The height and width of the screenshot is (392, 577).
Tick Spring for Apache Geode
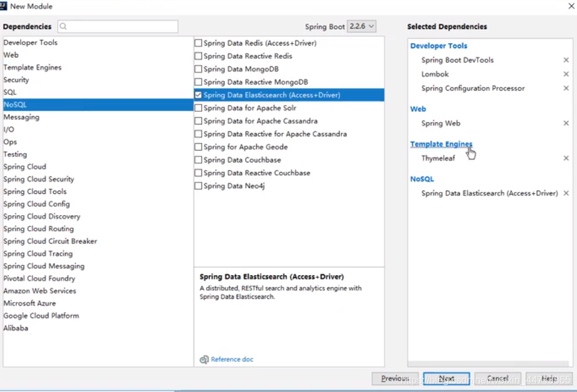coord(198,147)
